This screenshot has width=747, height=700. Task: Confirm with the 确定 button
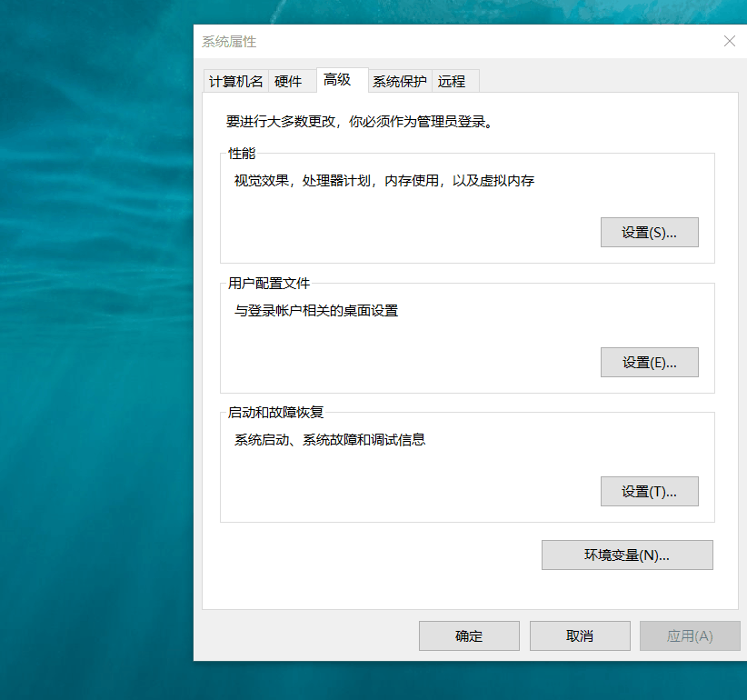469,636
